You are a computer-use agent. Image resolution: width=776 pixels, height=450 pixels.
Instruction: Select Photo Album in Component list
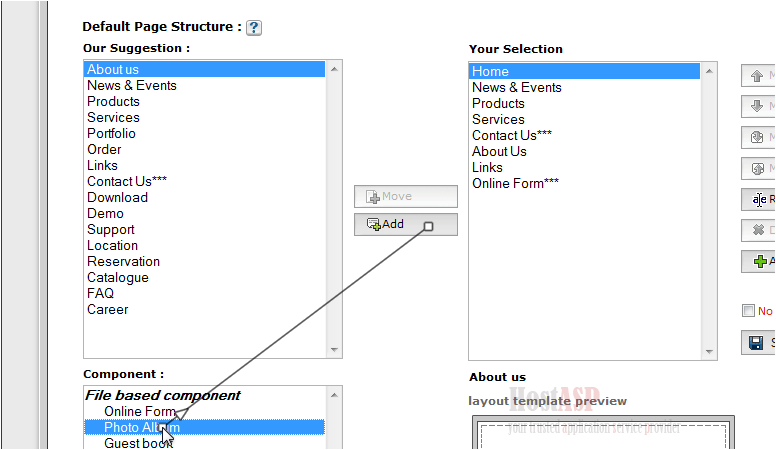(205, 427)
